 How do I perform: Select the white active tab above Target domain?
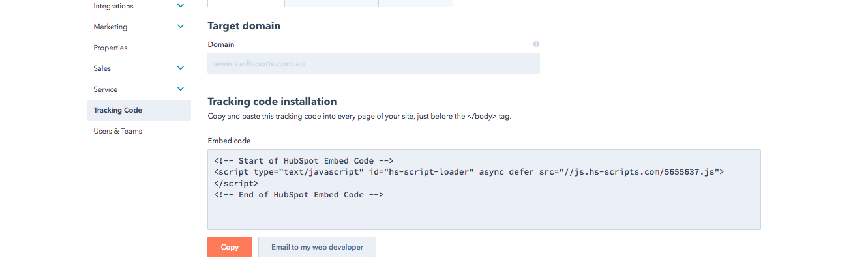click(x=246, y=3)
